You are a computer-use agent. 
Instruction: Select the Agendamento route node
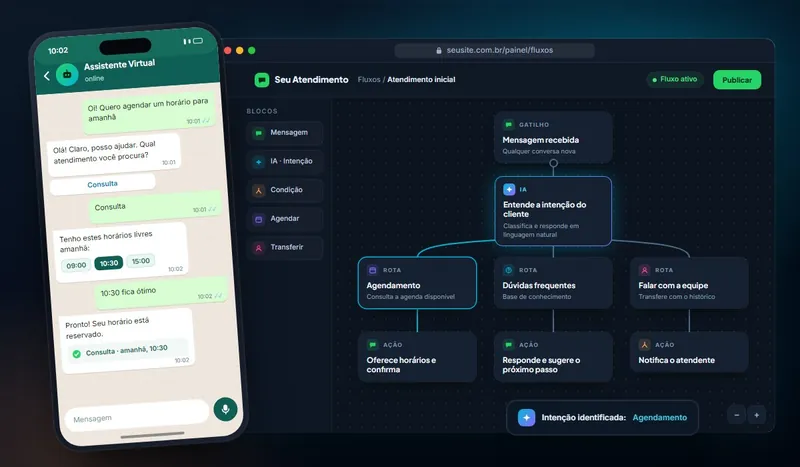pyautogui.click(x=417, y=283)
